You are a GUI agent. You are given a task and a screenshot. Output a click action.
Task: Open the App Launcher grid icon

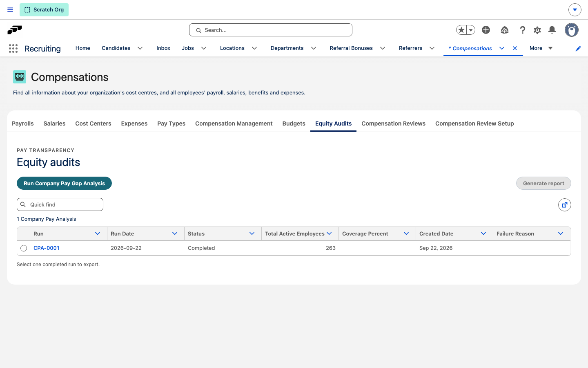point(13,49)
